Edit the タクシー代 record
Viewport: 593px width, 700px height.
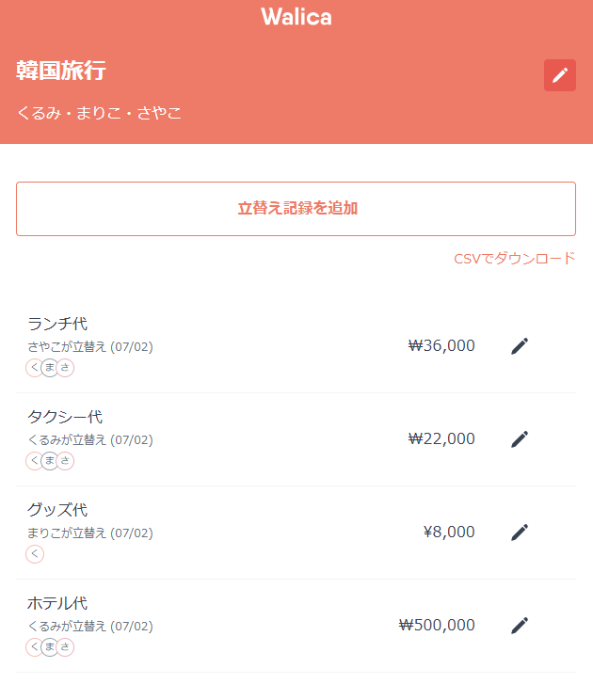tap(520, 439)
